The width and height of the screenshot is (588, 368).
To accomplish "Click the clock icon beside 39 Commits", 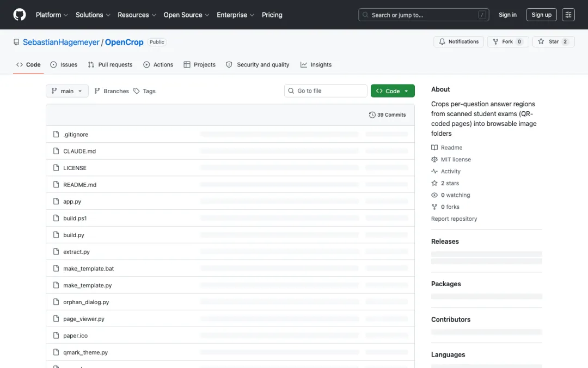I will click(372, 115).
